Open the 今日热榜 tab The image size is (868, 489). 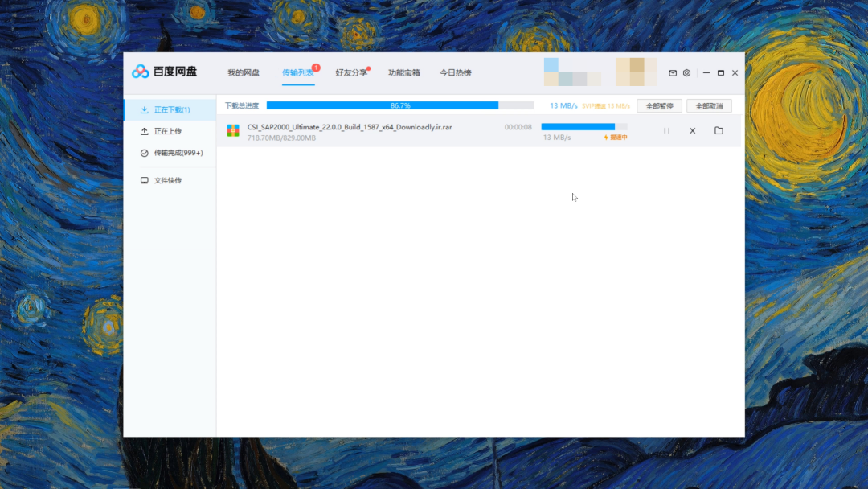point(456,72)
